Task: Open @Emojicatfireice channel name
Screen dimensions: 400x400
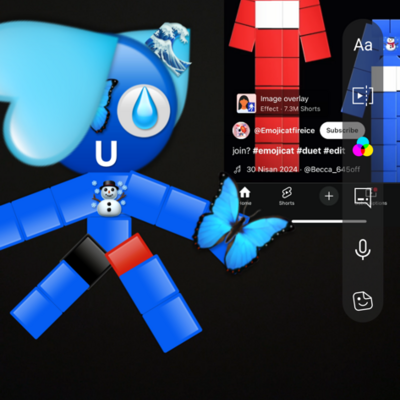Action: click(x=284, y=130)
